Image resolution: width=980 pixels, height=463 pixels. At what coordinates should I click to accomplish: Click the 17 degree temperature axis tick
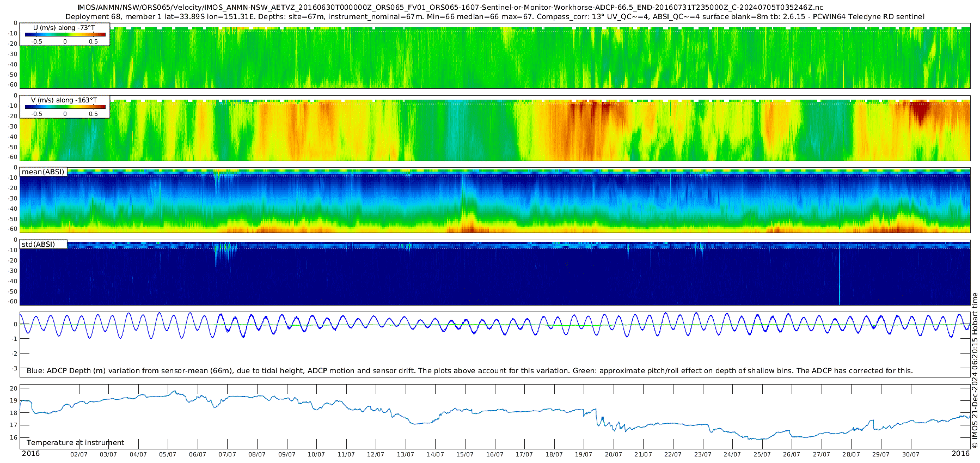[14, 425]
